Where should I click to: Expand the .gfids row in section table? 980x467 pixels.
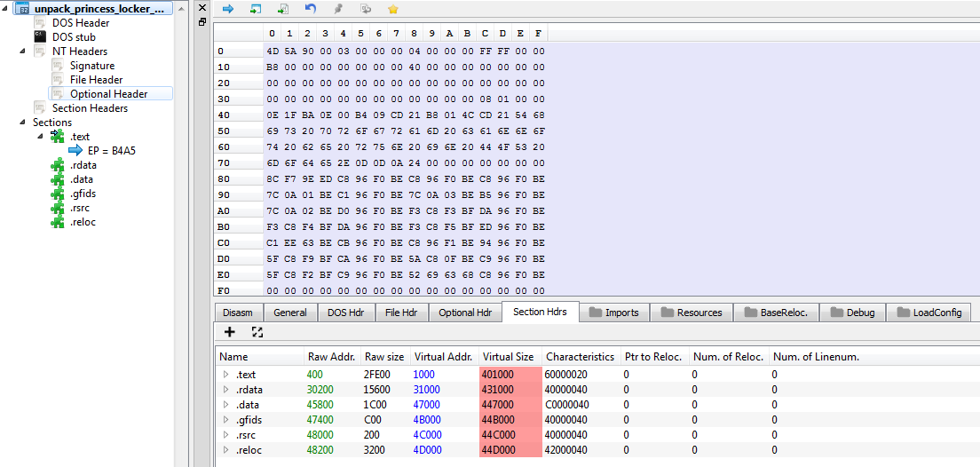click(x=225, y=419)
